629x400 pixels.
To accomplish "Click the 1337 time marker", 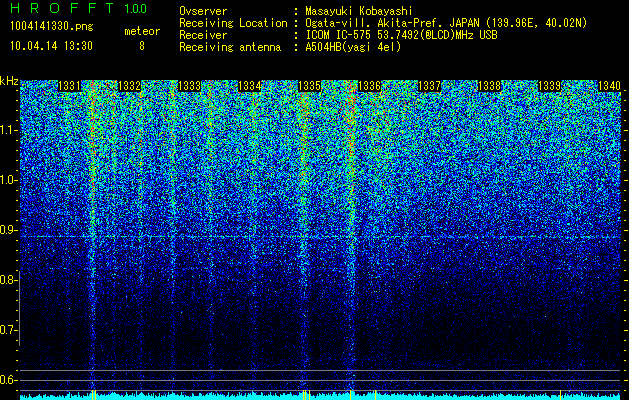I will (429, 86).
